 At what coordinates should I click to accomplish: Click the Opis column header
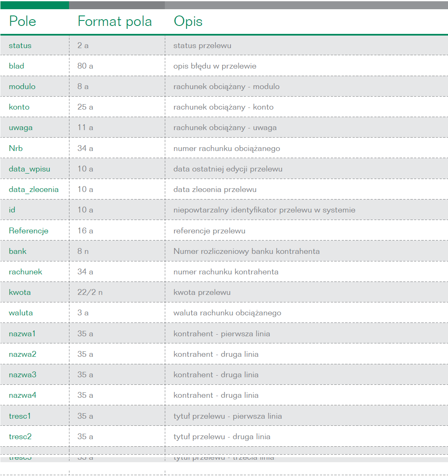coord(188,21)
